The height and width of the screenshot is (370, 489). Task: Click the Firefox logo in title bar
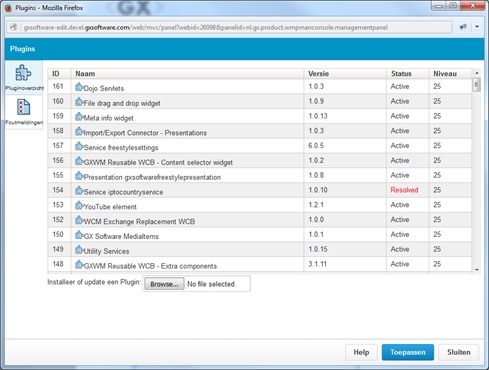click(x=8, y=8)
